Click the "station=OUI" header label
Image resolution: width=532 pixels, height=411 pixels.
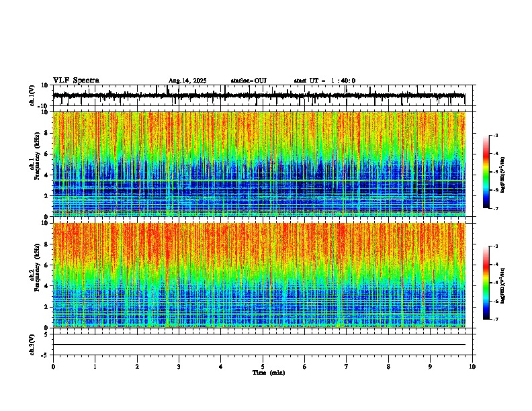point(249,81)
